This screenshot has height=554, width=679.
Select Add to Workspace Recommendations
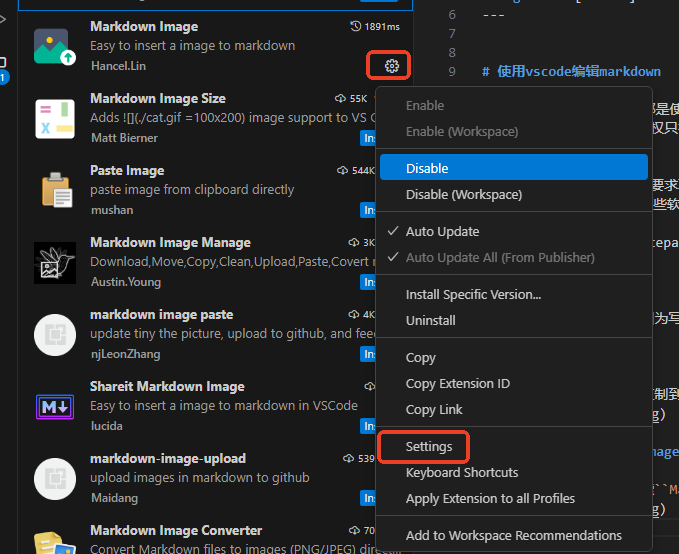(x=513, y=535)
